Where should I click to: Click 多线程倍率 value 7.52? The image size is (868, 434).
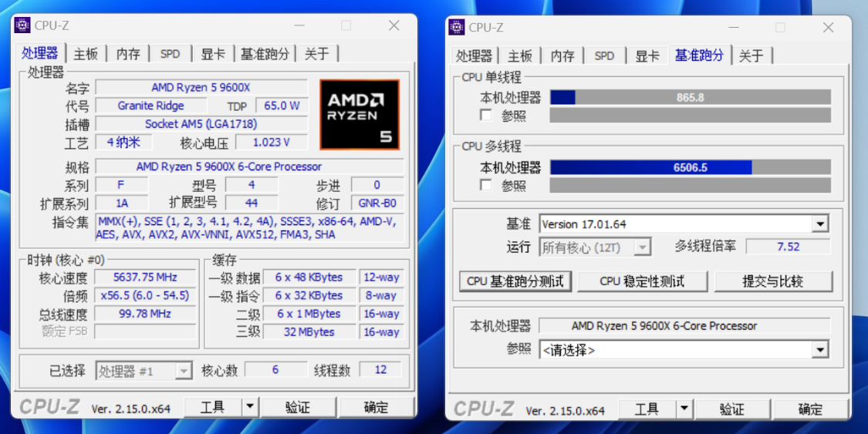coord(789,247)
